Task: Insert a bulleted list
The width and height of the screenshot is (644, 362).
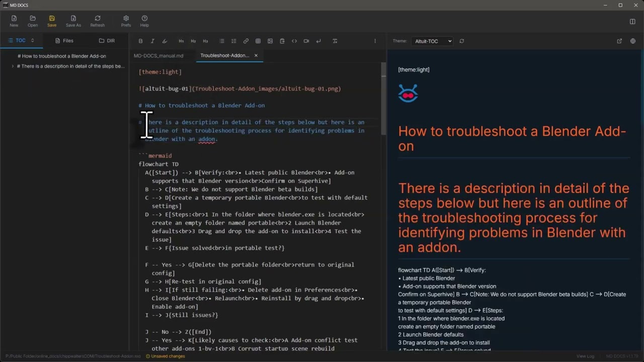Action: pyautogui.click(x=222, y=41)
